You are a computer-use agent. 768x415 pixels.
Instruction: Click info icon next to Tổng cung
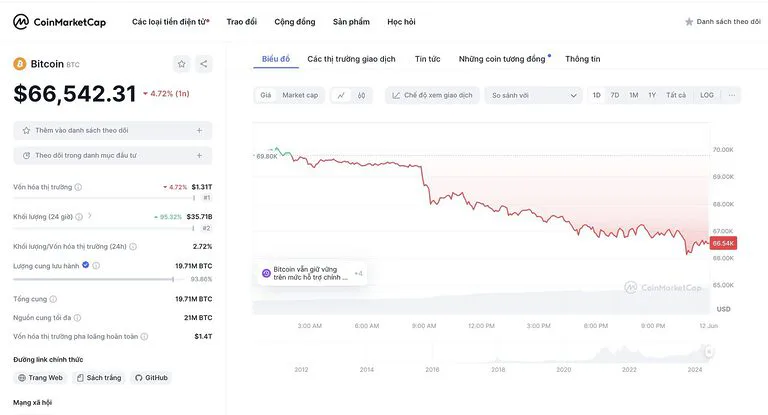(54, 299)
